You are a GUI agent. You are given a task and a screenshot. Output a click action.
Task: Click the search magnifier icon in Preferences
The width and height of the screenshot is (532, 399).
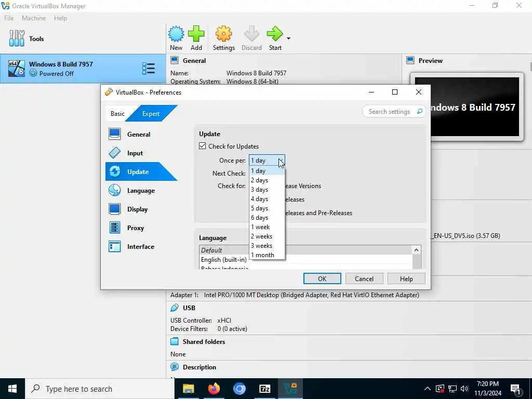420,111
